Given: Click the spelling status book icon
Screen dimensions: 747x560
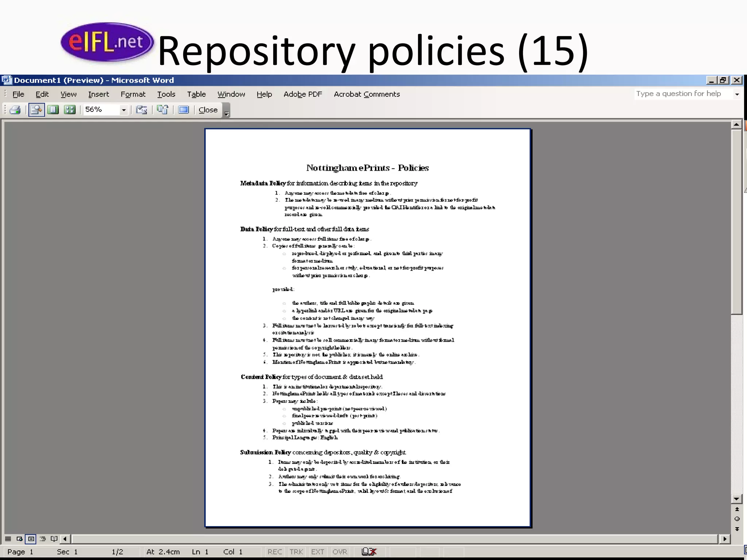Looking at the screenshot, I should [x=369, y=552].
